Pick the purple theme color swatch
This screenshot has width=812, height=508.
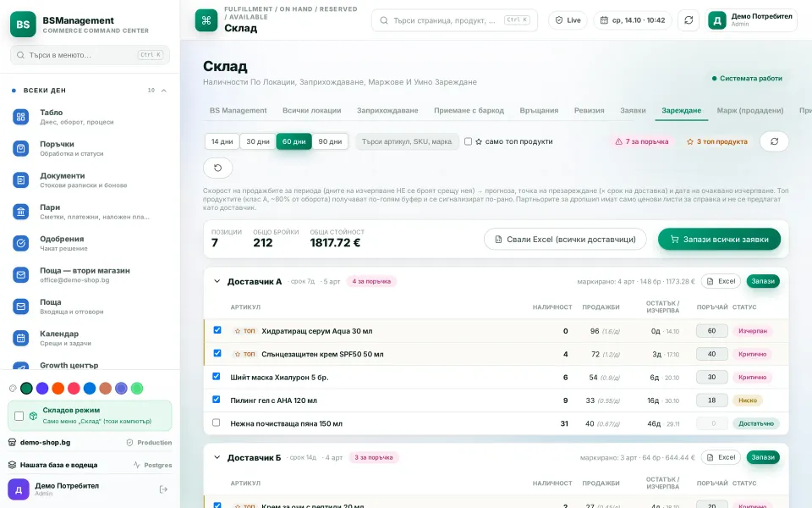click(x=42, y=389)
